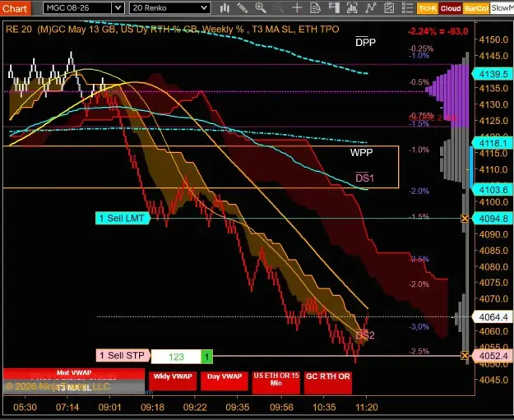
Task: Click the Wkly VWAP button
Action: pos(173,381)
